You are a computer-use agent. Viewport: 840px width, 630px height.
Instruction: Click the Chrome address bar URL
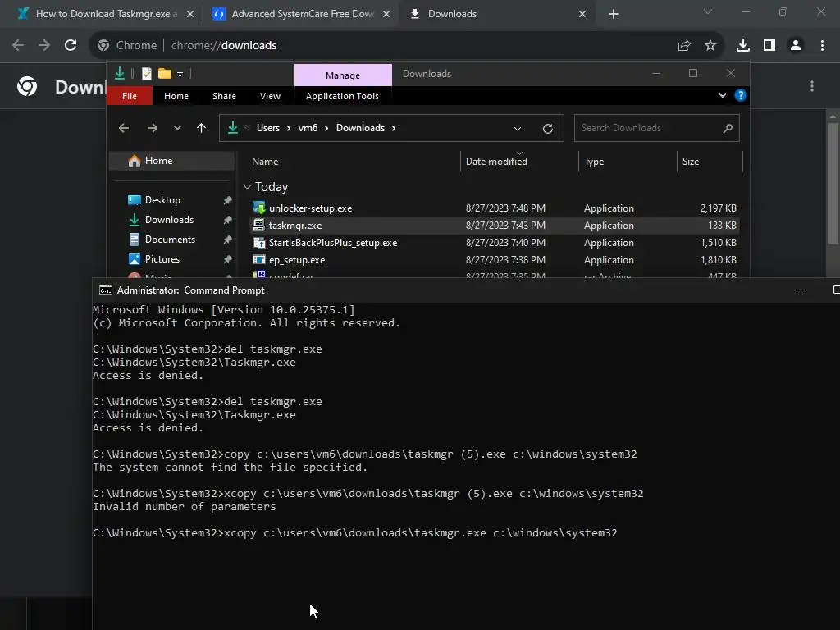(x=224, y=46)
